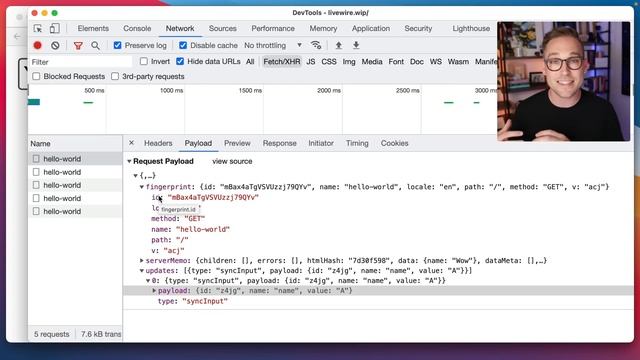
Task: Stop recording network log
Action: [38, 45]
